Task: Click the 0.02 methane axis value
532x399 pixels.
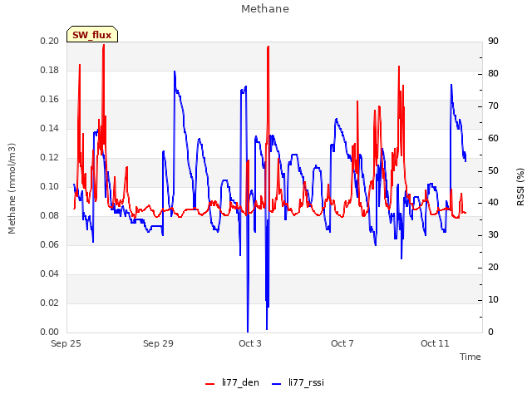Action: (x=50, y=303)
